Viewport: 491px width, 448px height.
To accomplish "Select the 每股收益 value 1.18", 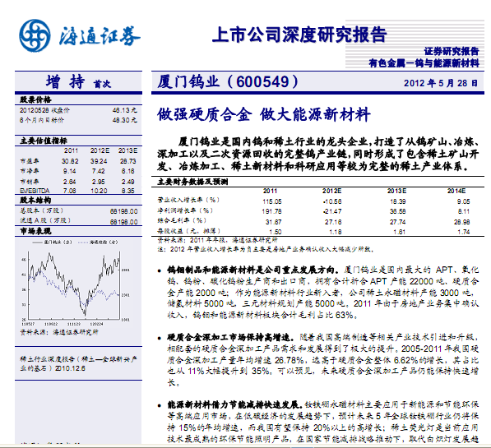I will pyautogui.click(x=336, y=232).
